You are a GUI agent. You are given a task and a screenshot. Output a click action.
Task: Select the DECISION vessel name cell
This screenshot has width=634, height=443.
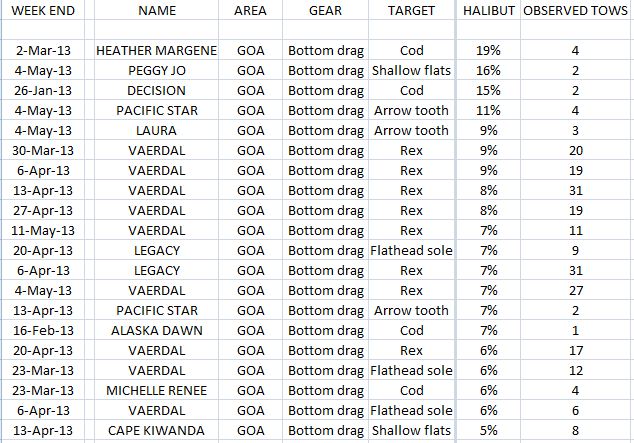156,90
